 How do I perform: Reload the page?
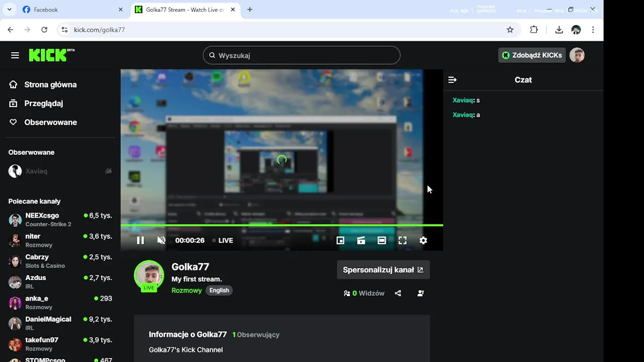tap(44, 30)
